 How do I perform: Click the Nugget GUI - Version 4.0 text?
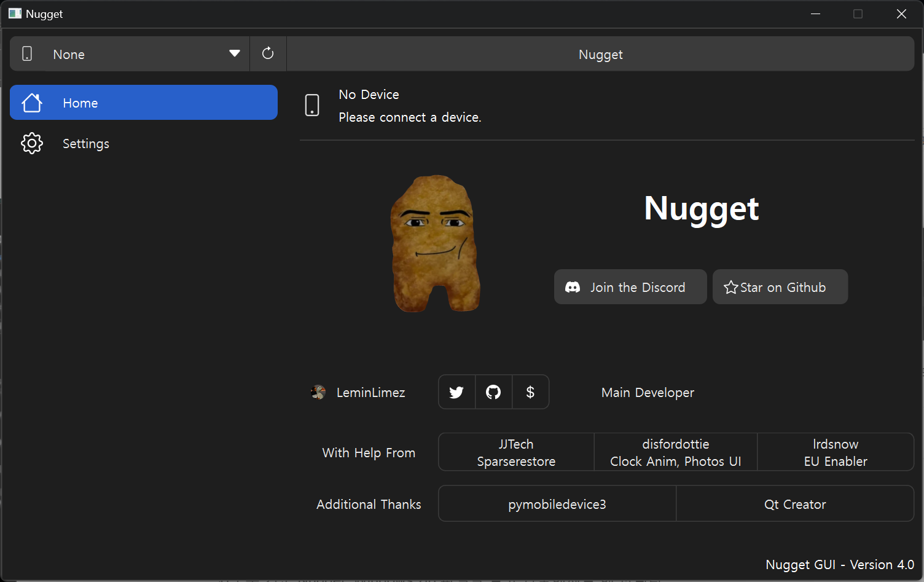click(840, 564)
